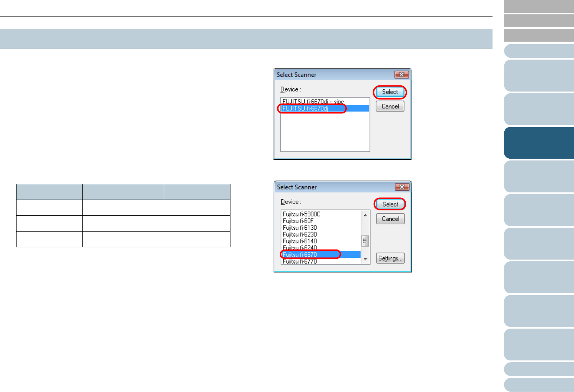Screen dimensions: 574x392
Task: Open the dark blue highlighted sidebar tab
Action: coord(539,143)
